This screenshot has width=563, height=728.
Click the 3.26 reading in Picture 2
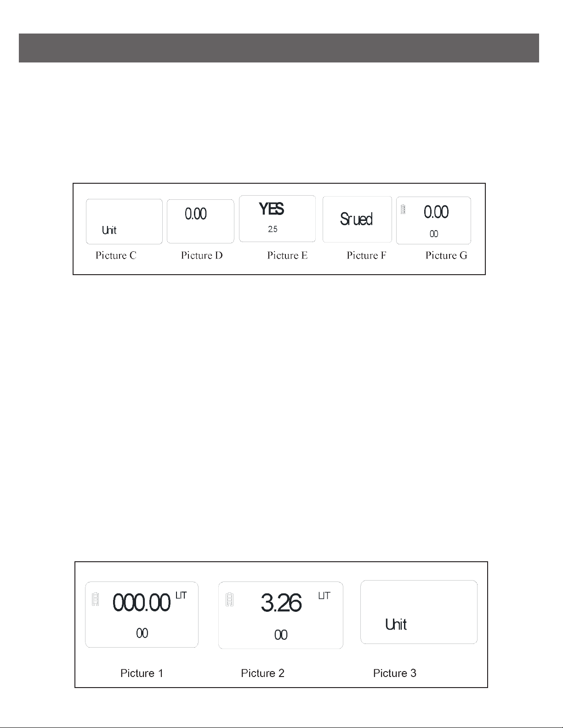coord(281,603)
